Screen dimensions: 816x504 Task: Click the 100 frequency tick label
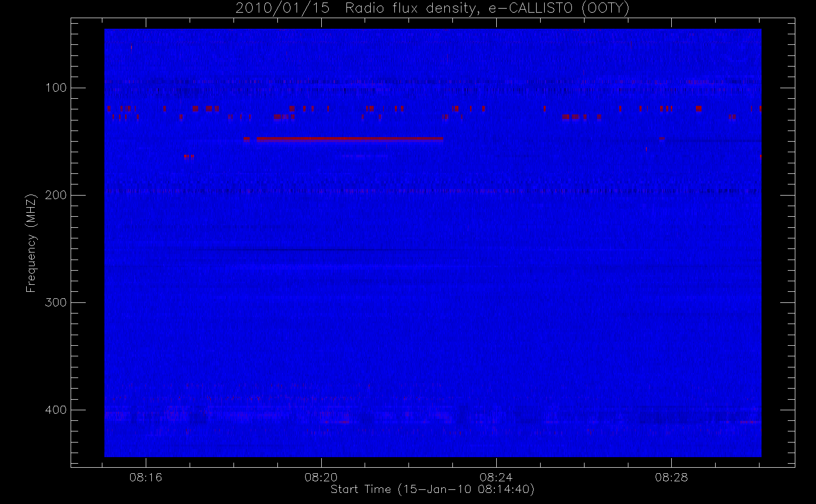[56, 88]
